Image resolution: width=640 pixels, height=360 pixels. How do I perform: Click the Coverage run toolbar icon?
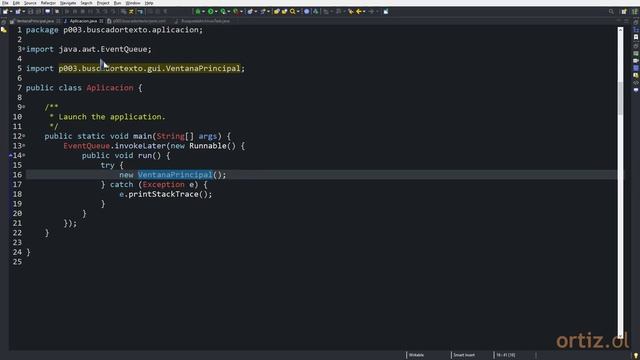(223, 11)
